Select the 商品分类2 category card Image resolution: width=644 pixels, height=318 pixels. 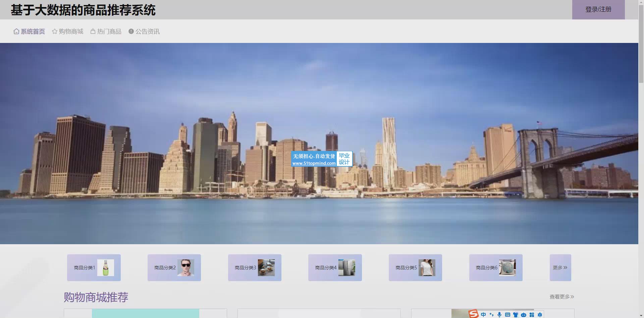[174, 268]
